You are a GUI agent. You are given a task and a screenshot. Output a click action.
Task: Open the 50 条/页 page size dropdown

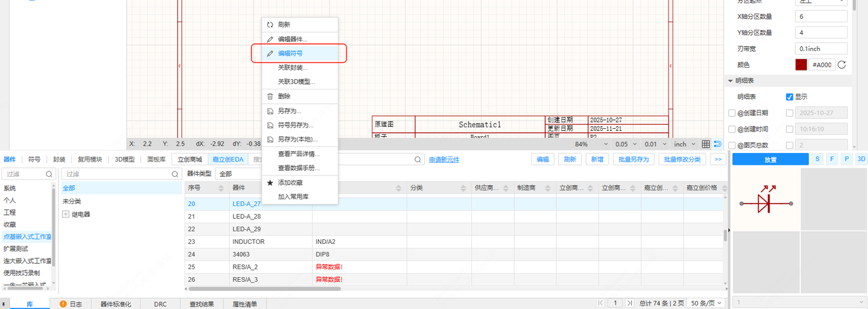click(707, 304)
